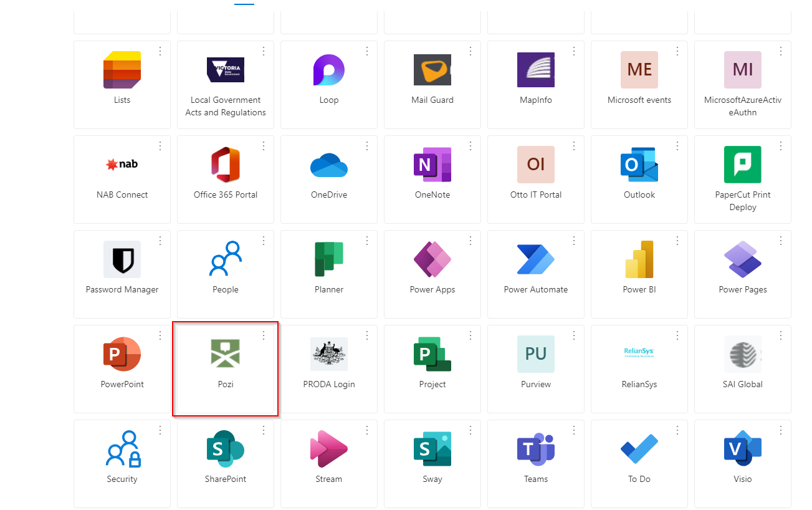Expand three-dot menu on Lists tile
This screenshot has width=812, height=510.
(x=160, y=51)
